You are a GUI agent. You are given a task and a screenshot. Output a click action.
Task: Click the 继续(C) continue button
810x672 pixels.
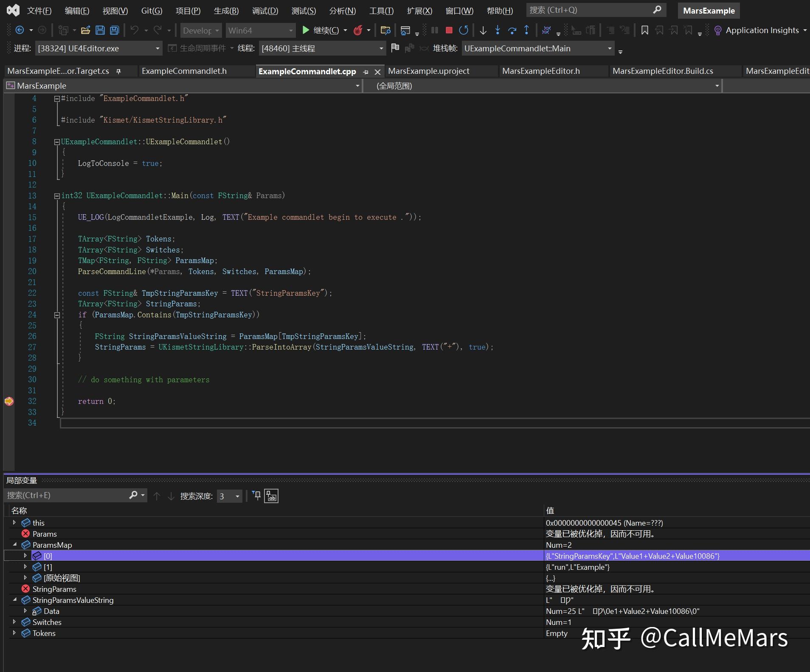(x=321, y=30)
